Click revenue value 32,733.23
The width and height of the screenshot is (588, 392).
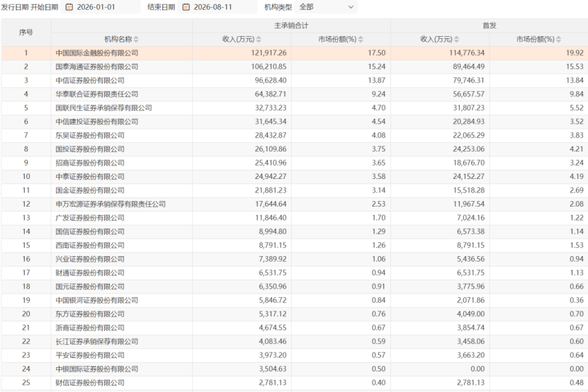pyautogui.click(x=271, y=108)
